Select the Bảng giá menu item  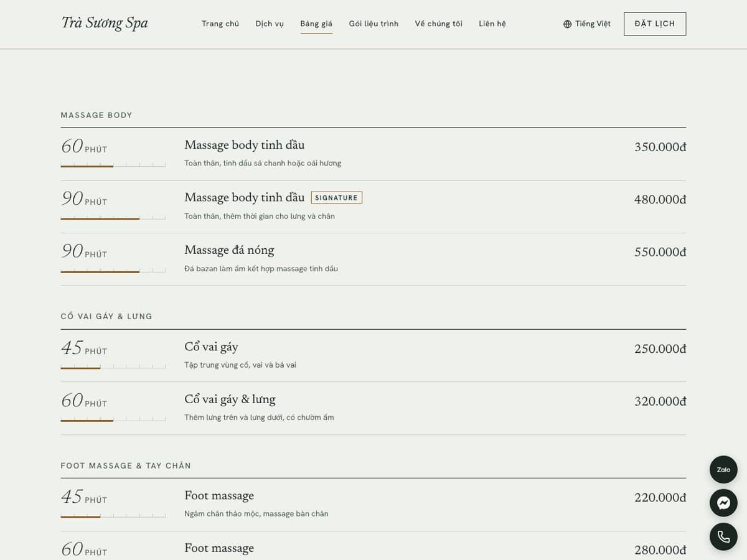(x=316, y=24)
